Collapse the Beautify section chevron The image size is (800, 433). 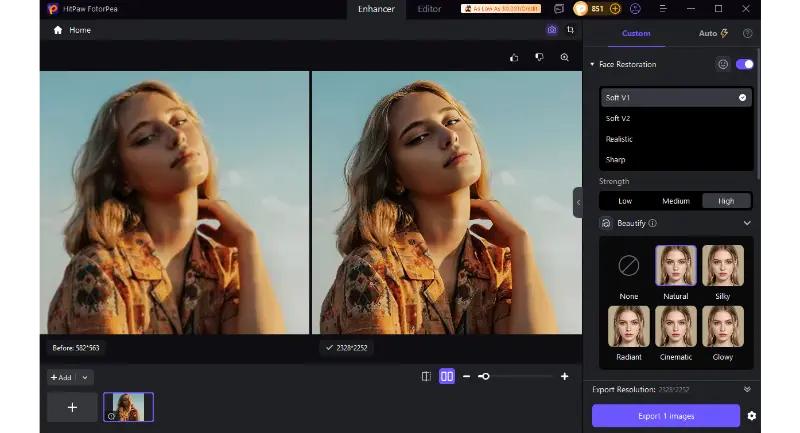click(747, 223)
